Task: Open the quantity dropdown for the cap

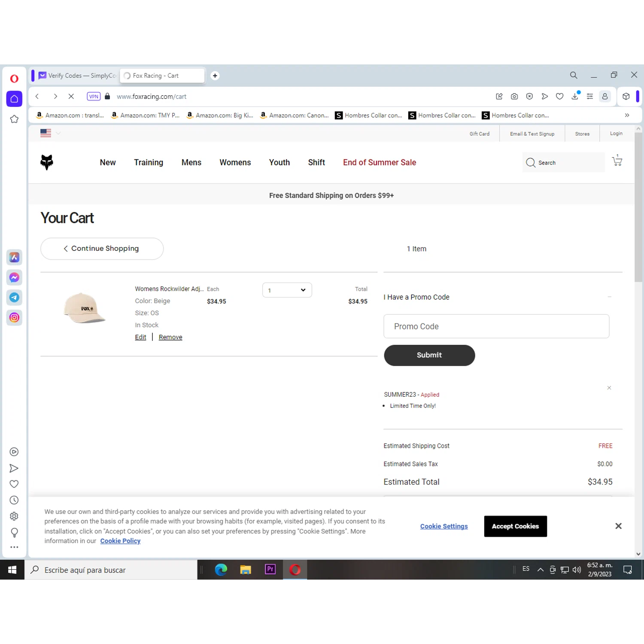Action: (x=287, y=290)
